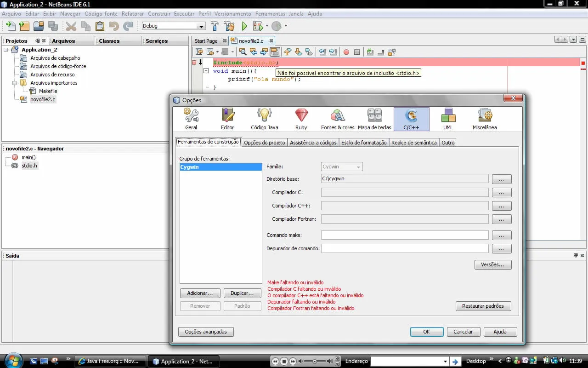This screenshot has height=368, width=588.
Task: Stop macro recording with square icon
Action: pyautogui.click(x=357, y=52)
